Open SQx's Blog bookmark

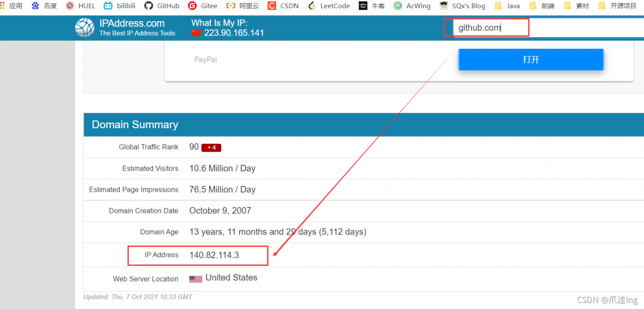pyautogui.click(x=462, y=6)
